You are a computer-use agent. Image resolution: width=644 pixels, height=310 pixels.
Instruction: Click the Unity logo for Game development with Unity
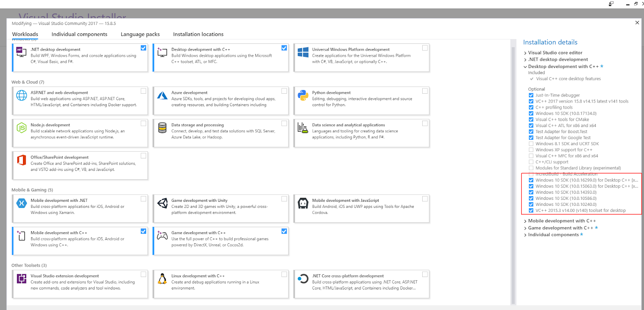tap(162, 203)
